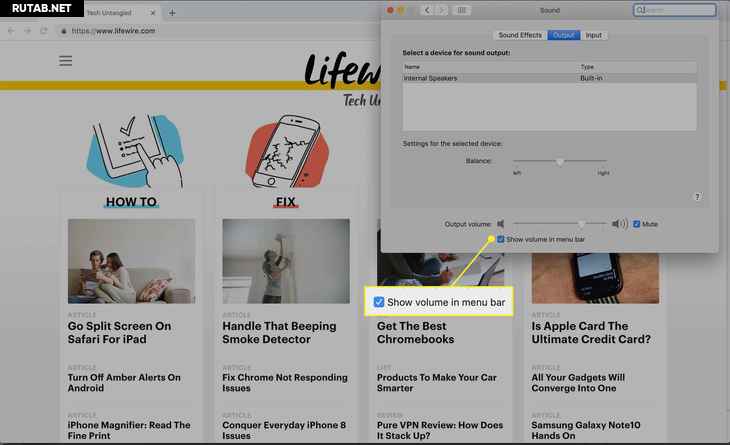
Task: Show all preferences via grid icon
Action: [x=461, y=10]
